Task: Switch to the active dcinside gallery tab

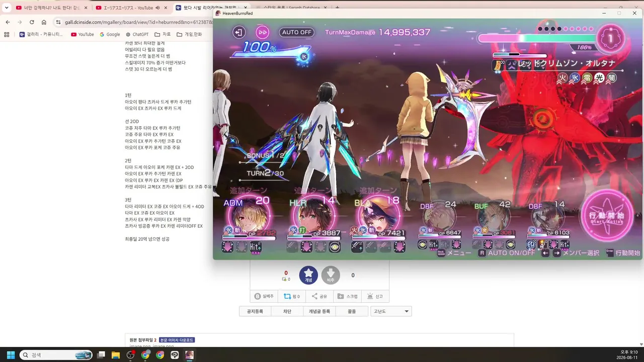Action: 211,8
